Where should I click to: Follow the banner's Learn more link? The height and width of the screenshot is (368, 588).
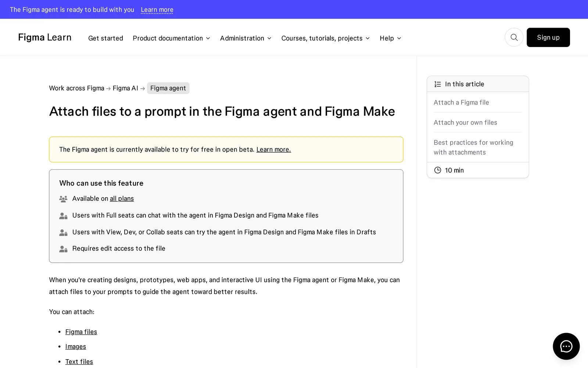tap(157, 10)
